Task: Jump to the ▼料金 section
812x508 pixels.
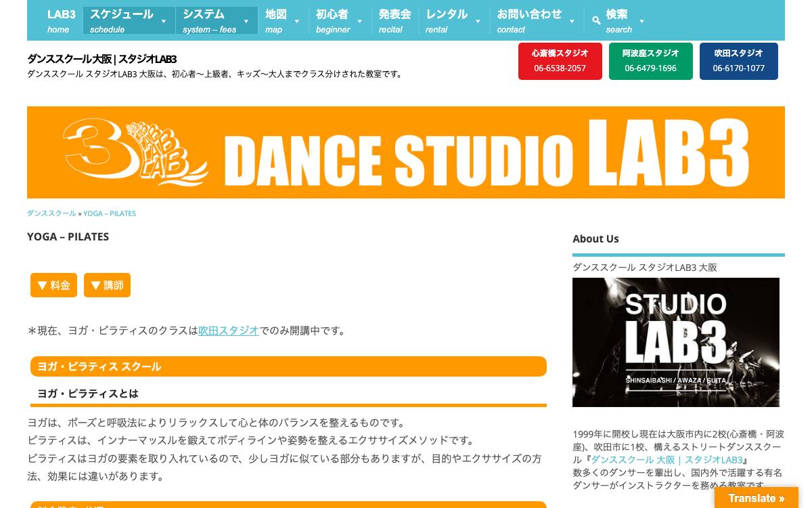Action: pyautogui.click(x=53, y=285)
